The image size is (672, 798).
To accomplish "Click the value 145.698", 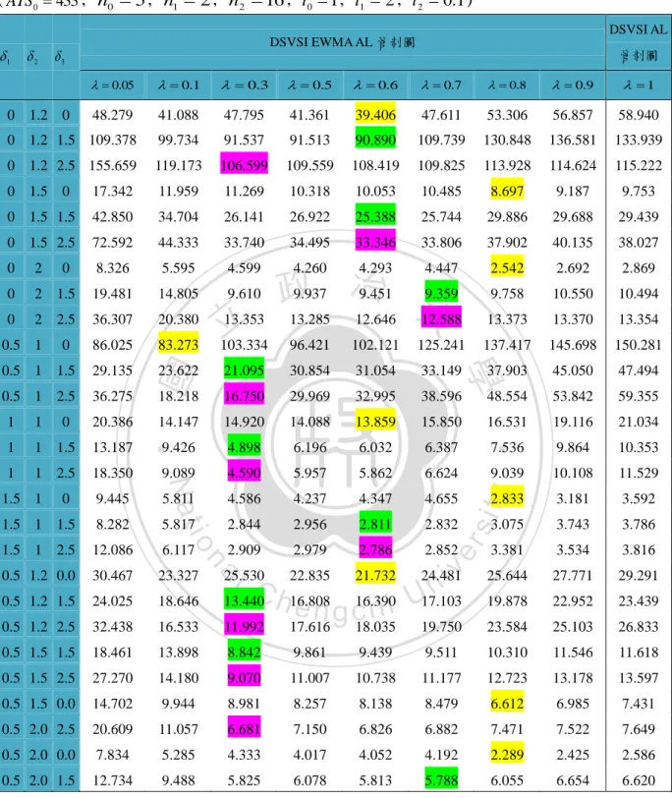I will click(x=573, y=345).
